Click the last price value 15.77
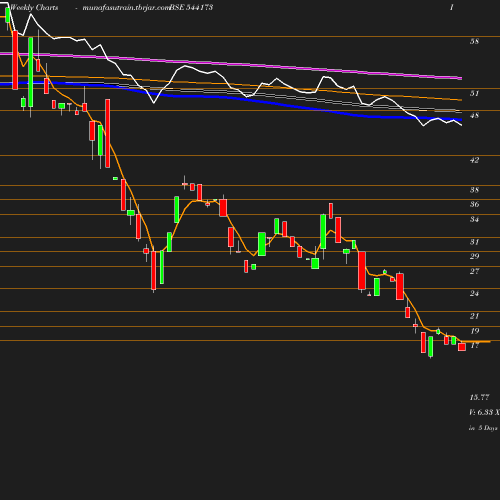The width and height of the screenshot is (500, 500). [479, 397]
